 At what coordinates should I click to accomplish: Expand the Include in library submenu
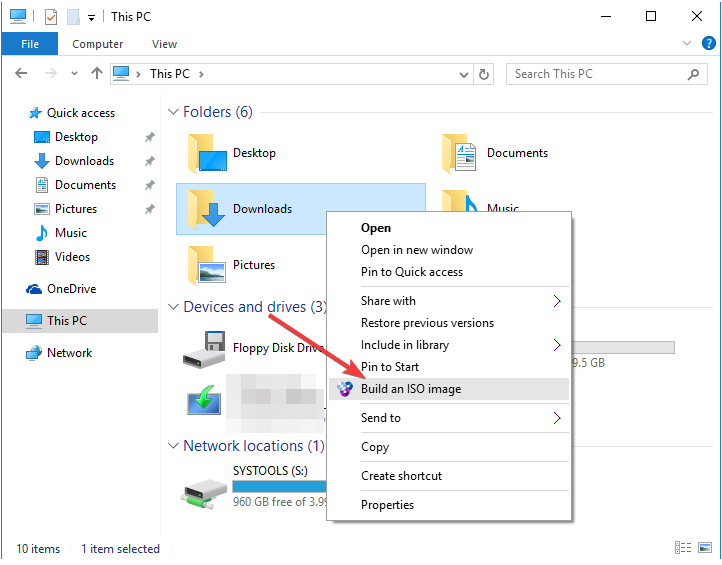click(449, 345)
